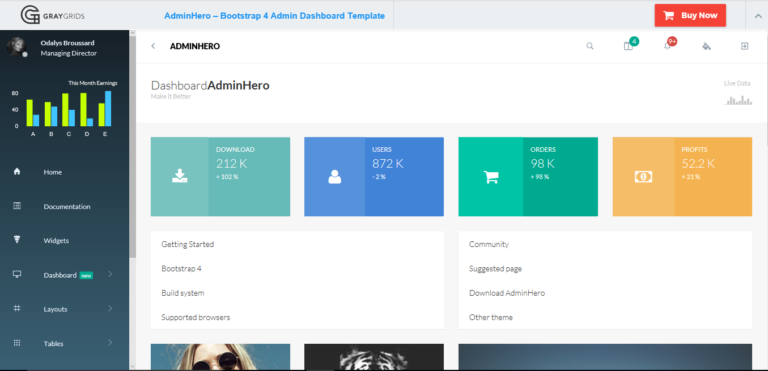Open the Community link
The height and width of the screenshot is (371, 768).
click(x=489, y=244)
